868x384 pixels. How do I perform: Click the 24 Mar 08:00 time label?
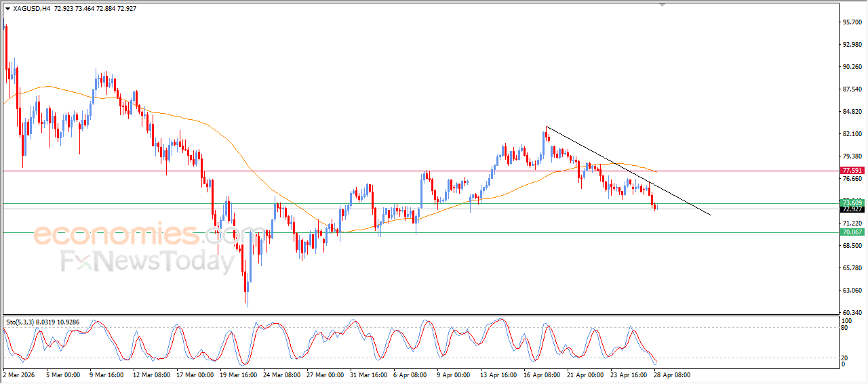[x=281, y=375]
